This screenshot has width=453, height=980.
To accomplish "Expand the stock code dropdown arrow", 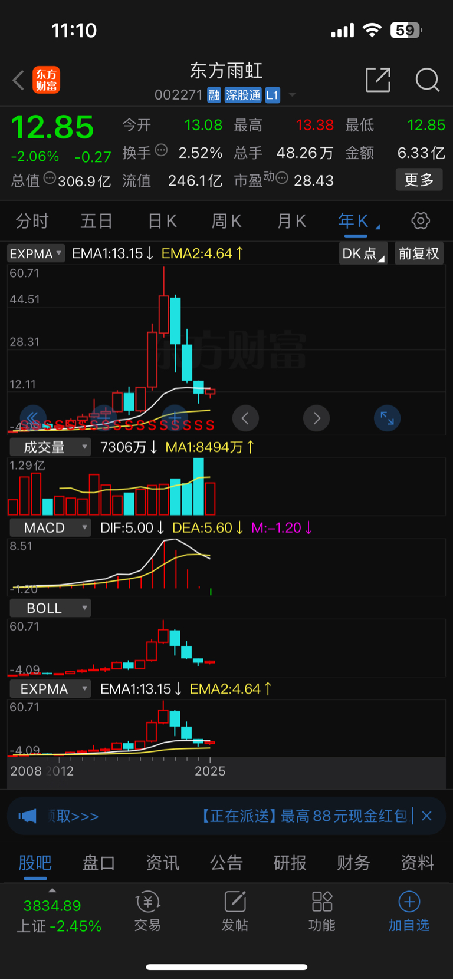I will click(292, 95).
